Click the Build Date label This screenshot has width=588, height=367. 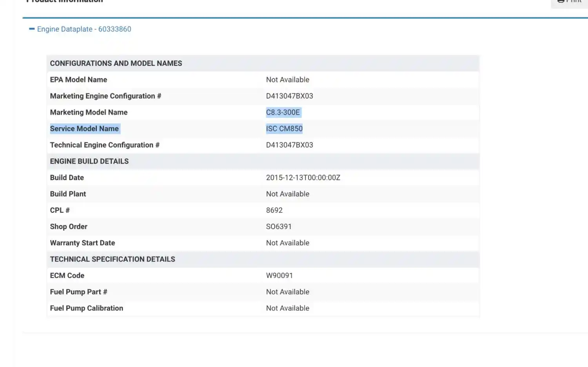(x=67, y=178)
